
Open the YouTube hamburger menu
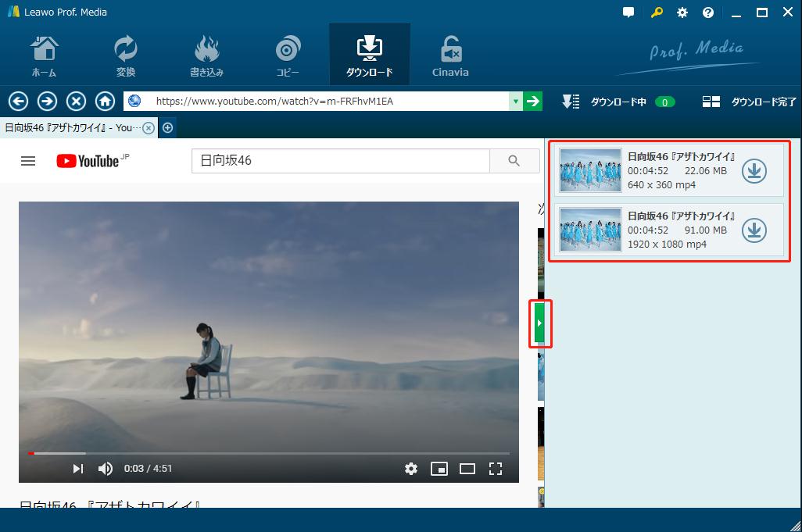tap(28, 161)
